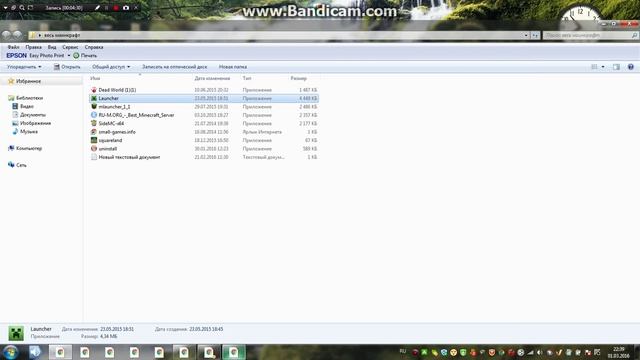Open the Правка menu
640x360 pixels.
click(33, 47)
